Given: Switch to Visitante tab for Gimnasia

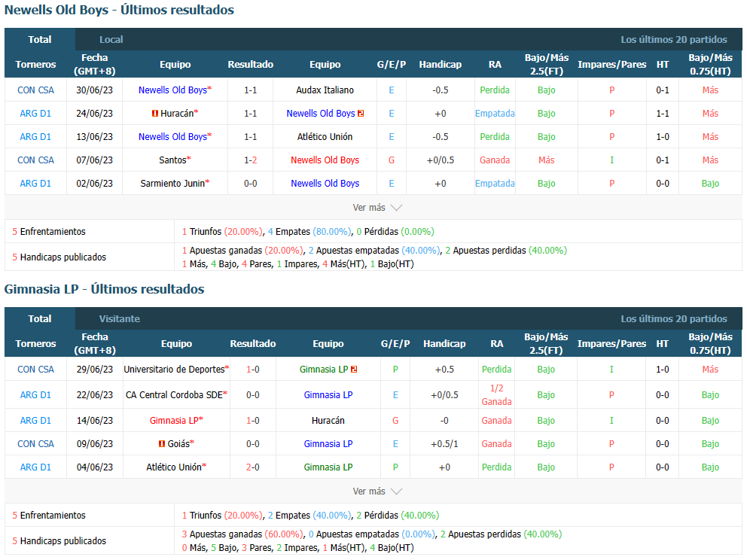Looking at the screenshot, I should (x=119, y=318).
